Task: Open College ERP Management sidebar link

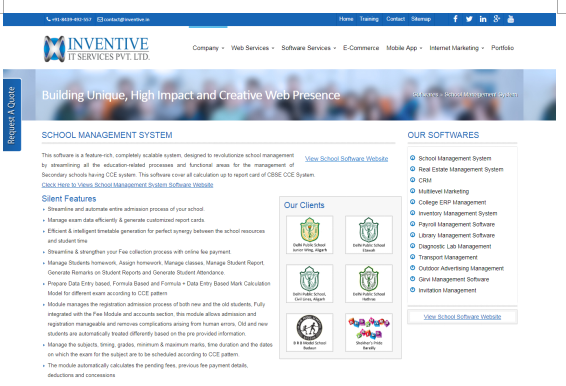Action: [x=452, y=202]
